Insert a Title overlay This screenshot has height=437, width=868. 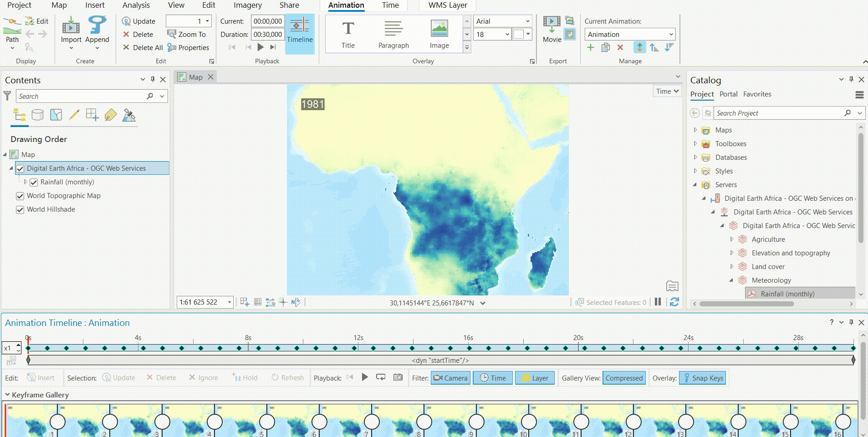pos(347,34)
